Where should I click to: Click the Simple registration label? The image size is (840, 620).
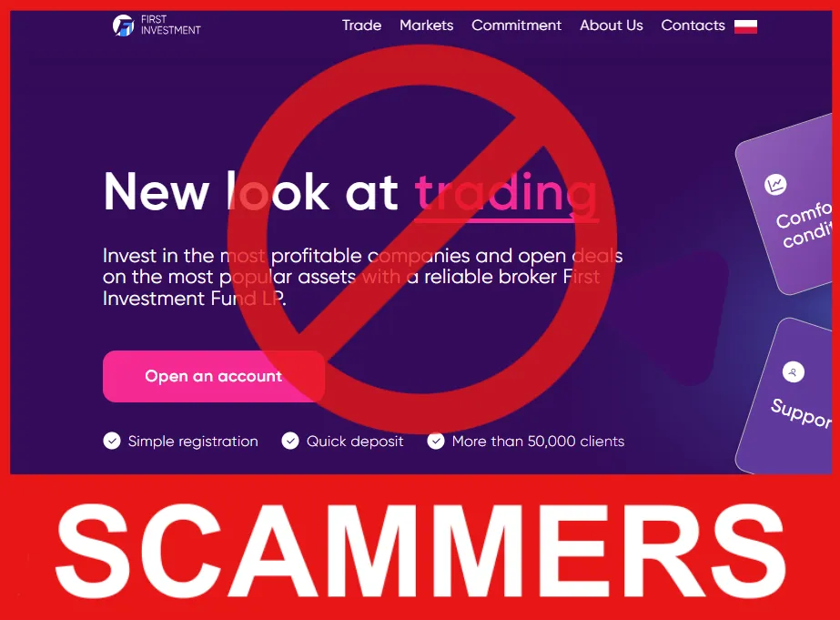[193, 441]
